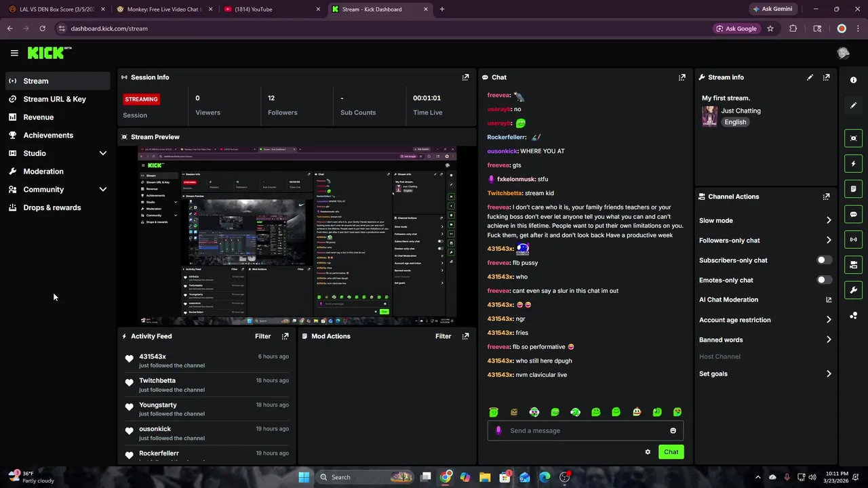The height and width of the screenshot is (488, 868).
Task: Click freevea username on long chat message
Action: coord(498,207)
